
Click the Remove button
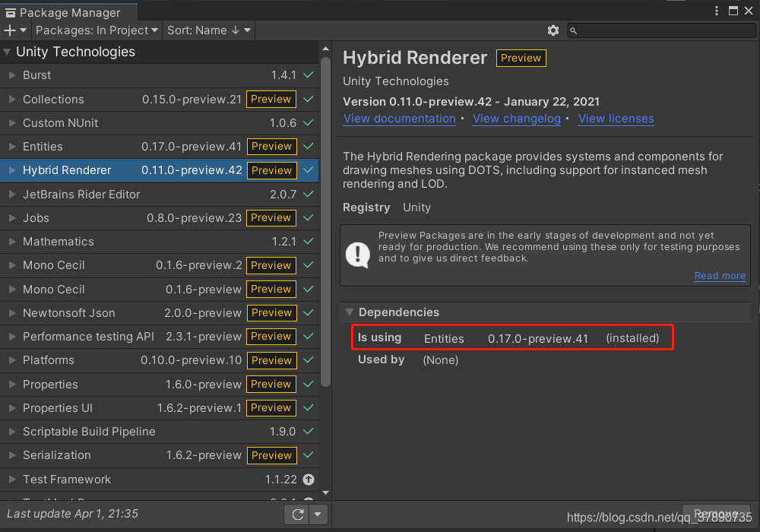coord(716,514)
